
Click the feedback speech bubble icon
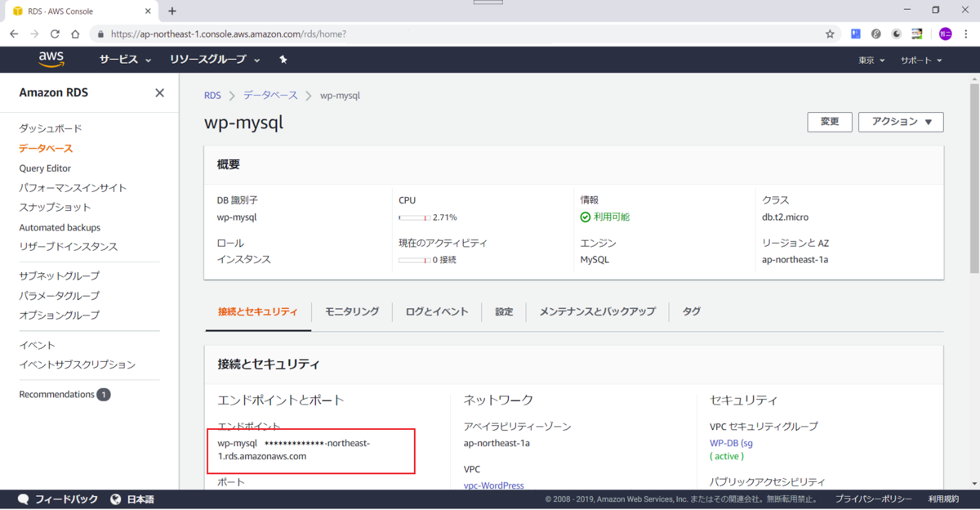pos(24,498)
